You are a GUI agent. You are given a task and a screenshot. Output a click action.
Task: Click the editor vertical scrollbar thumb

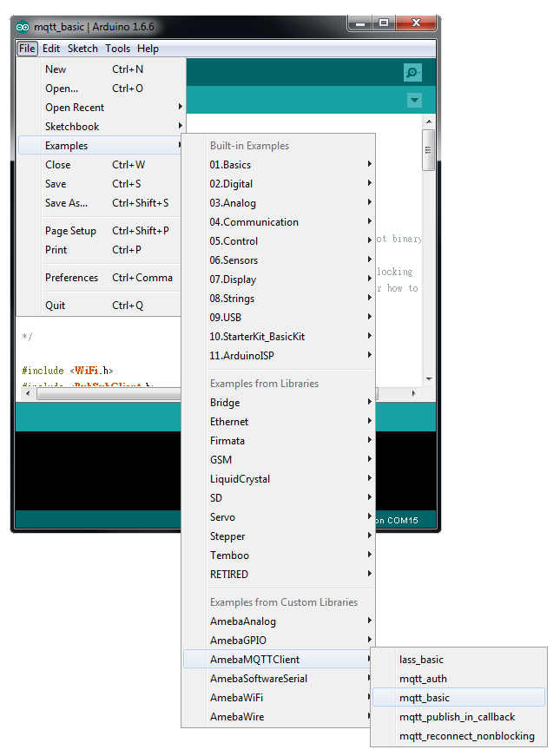coord(428,150)
